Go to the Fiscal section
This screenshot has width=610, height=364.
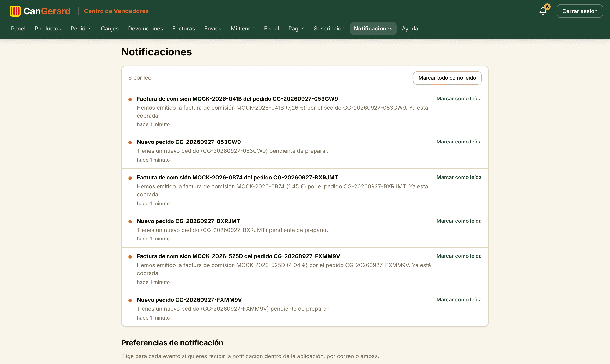coord(272,28)
